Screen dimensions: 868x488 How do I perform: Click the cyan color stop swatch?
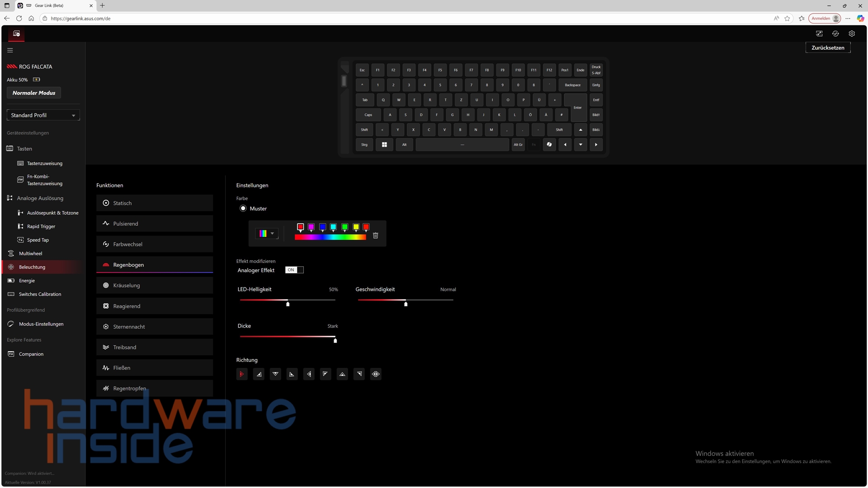click(x=333, y=227)
